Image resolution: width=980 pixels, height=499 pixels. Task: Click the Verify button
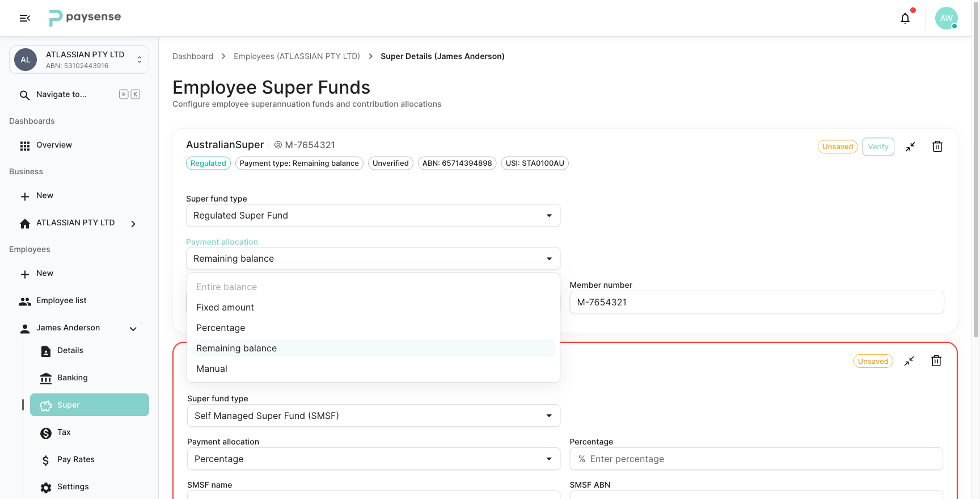[x=878, y=146]
